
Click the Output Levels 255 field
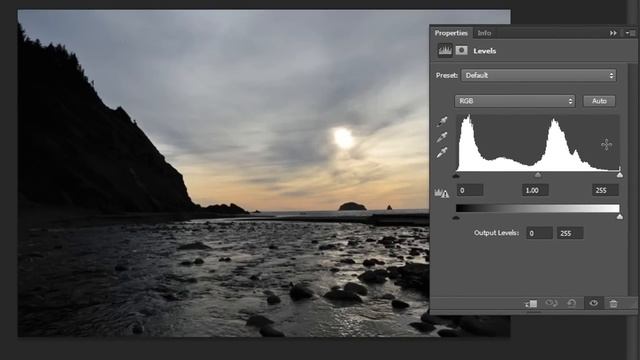click(x=570, y=233)
